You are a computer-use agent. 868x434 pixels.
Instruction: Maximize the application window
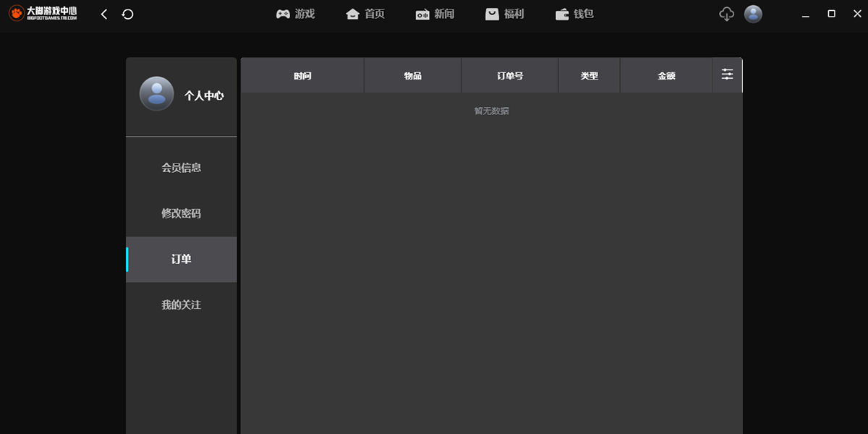pyautogui.click(x=832, y=14)
